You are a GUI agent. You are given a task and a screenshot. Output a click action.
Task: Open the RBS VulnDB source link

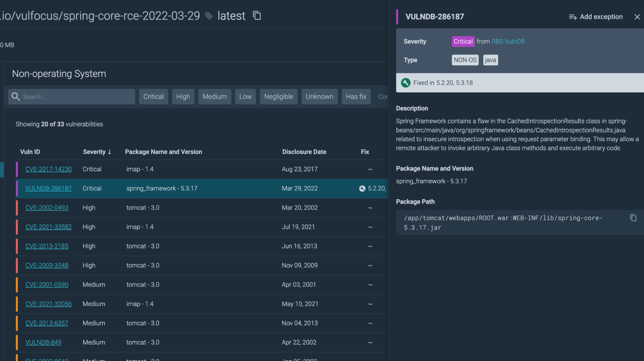(508, 41)
